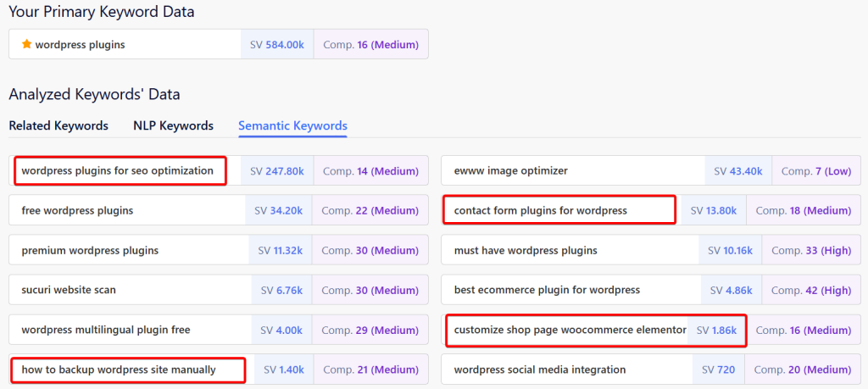This screenshot has height=389, width=868.
Task: Select the 'free wordpress plugins' keyword
Action: click(x=77, y=210)
